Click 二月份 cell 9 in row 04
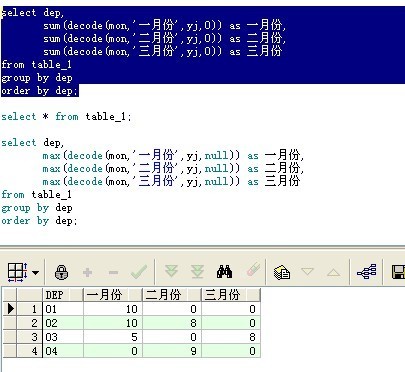This screenshot has height=372, width=405. click(172, 351)
